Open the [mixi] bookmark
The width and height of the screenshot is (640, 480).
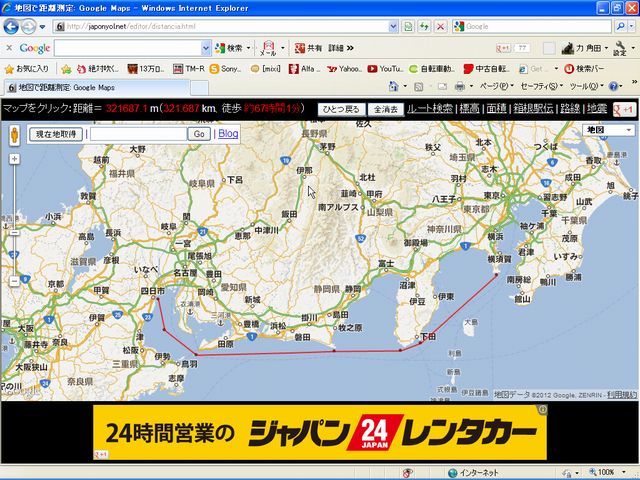266,69
